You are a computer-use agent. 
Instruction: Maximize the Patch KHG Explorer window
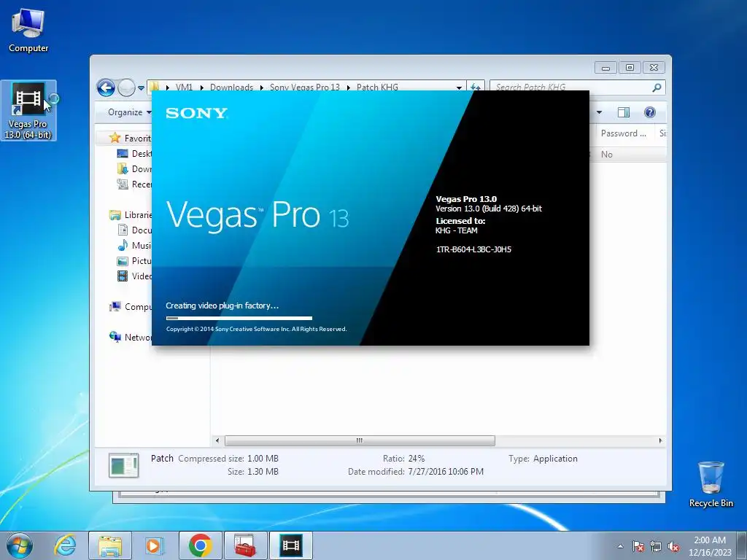tap(630, 68)
